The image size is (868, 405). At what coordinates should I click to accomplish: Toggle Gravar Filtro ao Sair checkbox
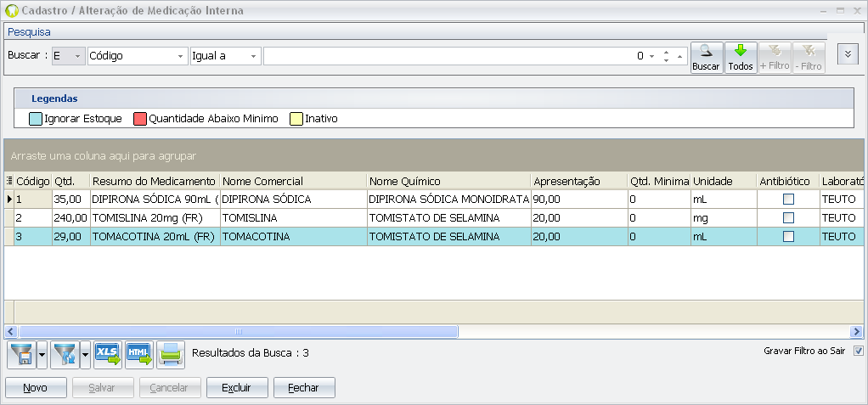click(x=859, y=351)
